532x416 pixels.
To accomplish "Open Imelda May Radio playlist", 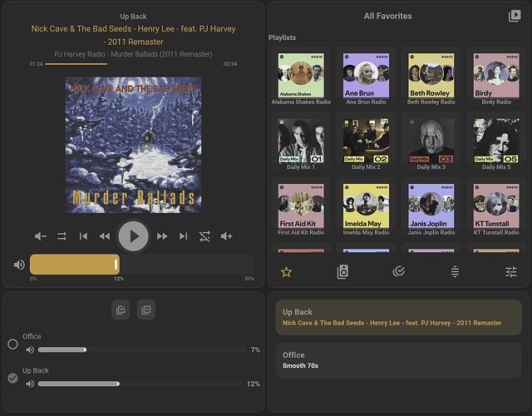I will (x=366, y=209).
